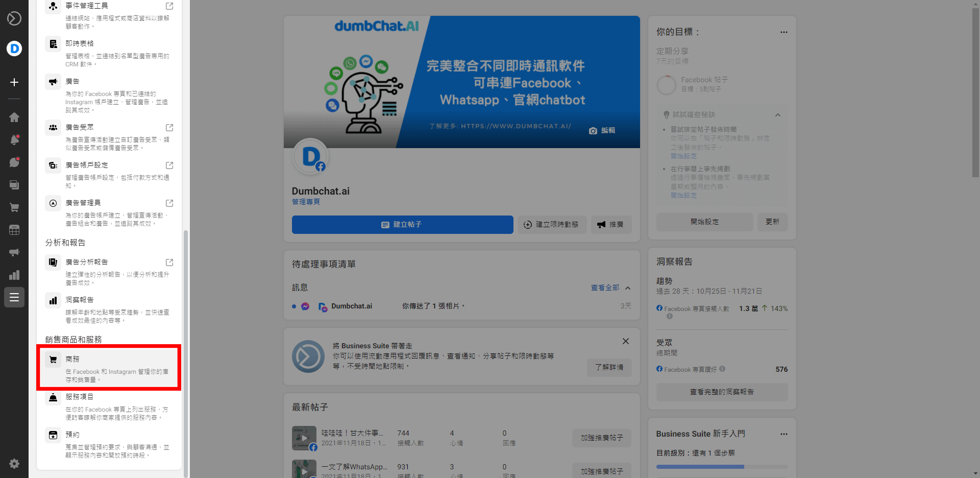980x478 pixels.
Task: Open 洞察報告 menu item
Action: (109, 310)
